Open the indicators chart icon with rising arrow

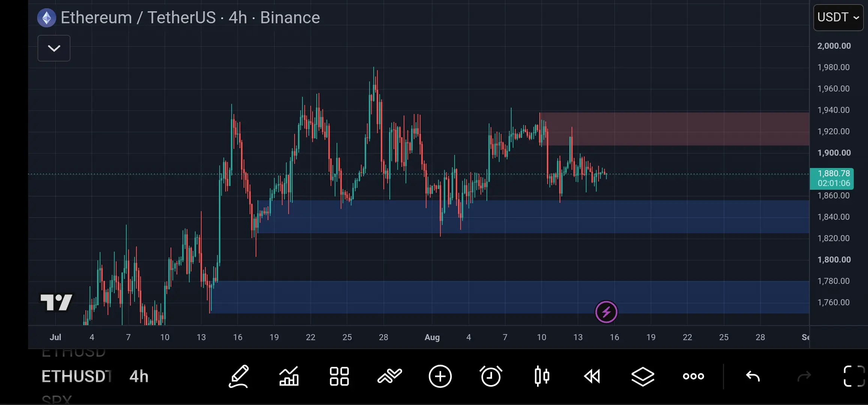pos(289,376)
